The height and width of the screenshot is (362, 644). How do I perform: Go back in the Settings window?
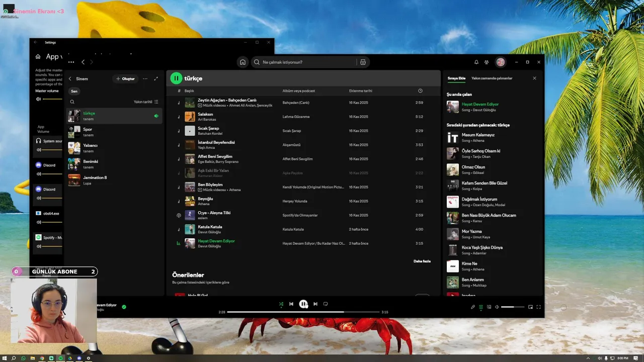(36, 43)
